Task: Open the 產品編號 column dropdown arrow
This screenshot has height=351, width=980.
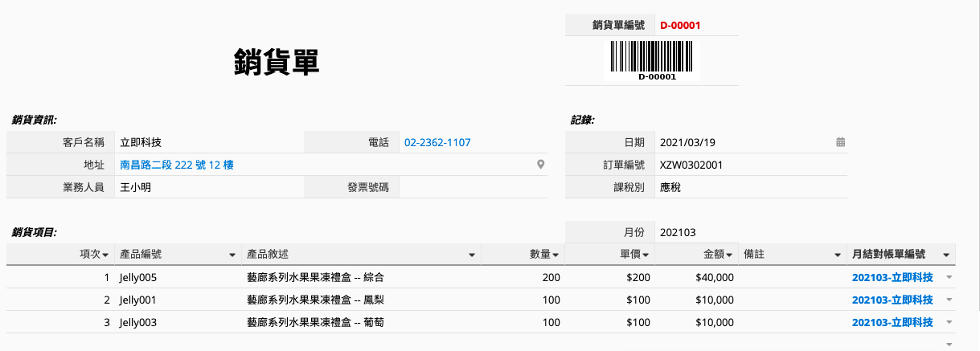Action: pos(232,255)
